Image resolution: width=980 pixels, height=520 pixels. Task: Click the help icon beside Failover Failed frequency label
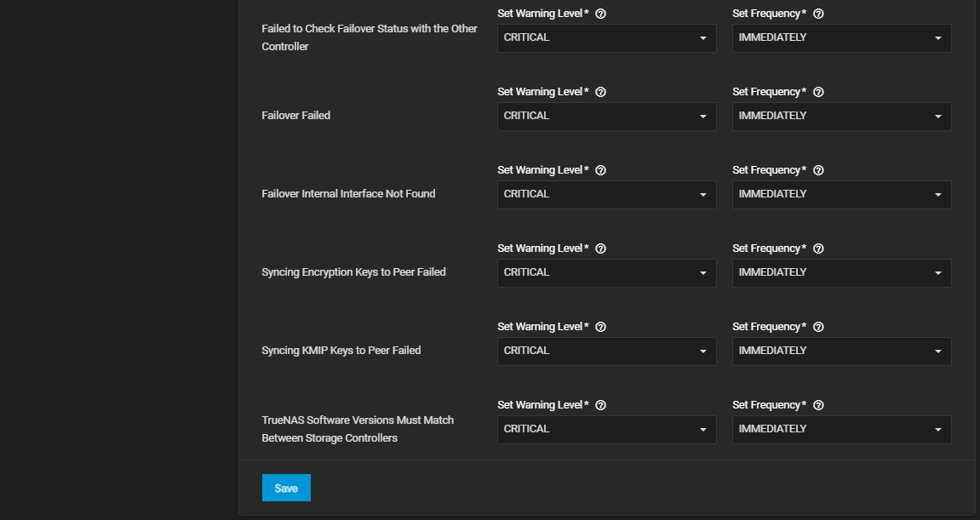[818, 91]
